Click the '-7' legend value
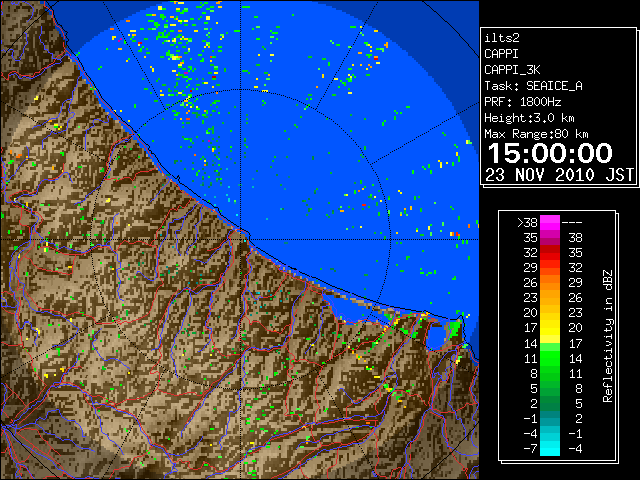640x480 pixels. point(530,449)
